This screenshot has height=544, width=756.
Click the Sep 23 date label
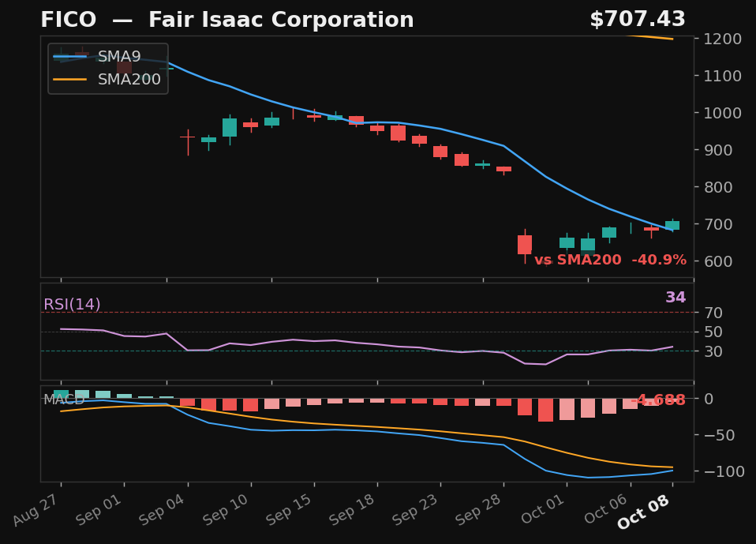[415, 510]
